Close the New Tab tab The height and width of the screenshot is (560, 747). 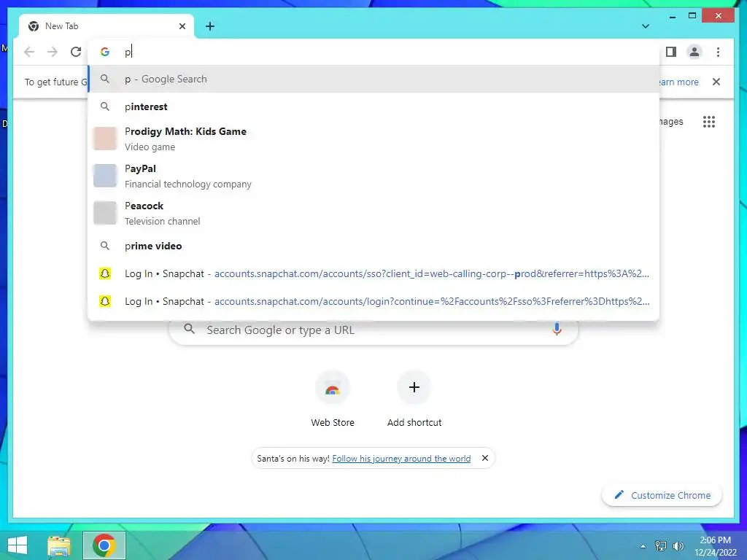coord(182,26)
